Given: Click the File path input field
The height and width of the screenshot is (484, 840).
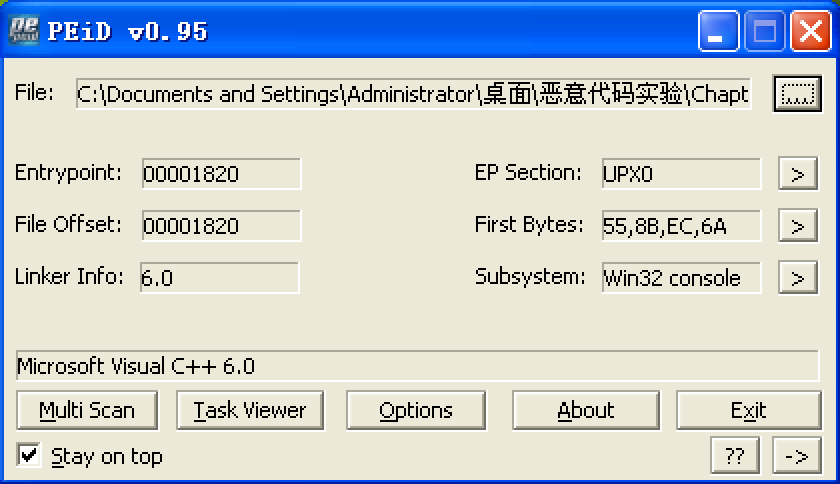Looking at the screenshot, I should click(x=414, y=94).
